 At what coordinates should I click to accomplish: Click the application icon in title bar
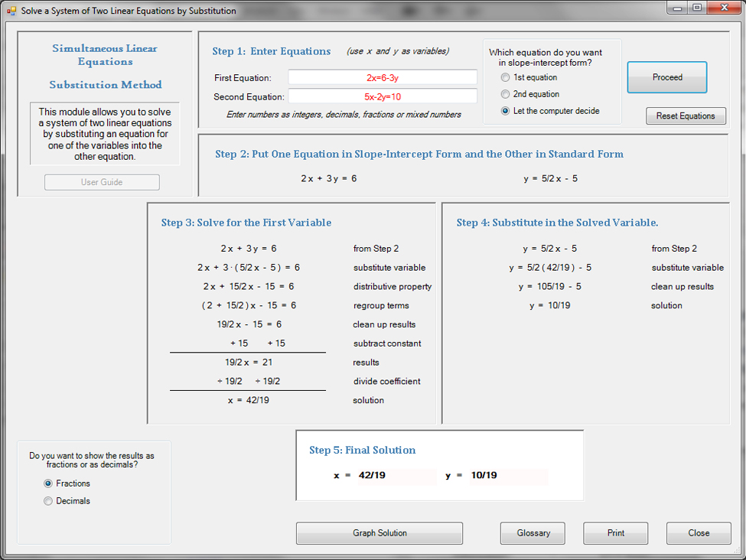pyautogui.click(x=11, y=11)
